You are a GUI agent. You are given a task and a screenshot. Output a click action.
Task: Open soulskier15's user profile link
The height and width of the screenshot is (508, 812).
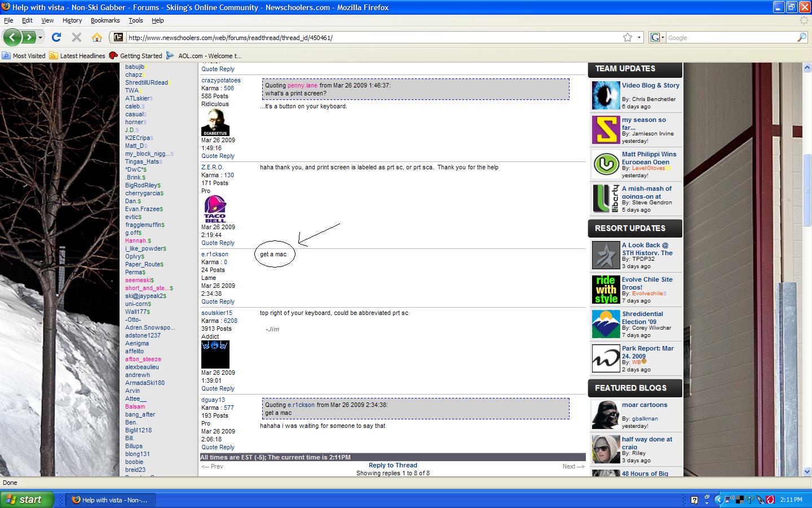click(217, 313)
